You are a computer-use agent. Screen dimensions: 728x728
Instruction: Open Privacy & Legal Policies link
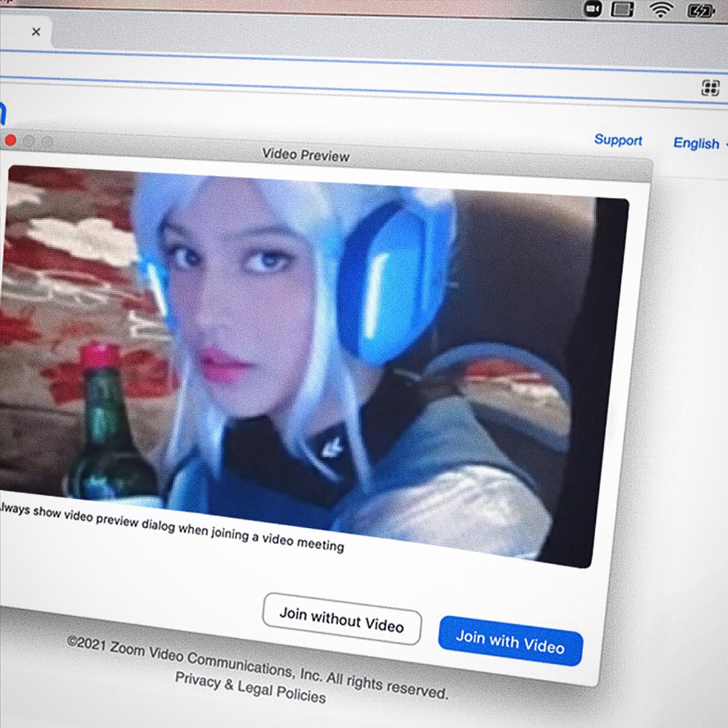[251, 687]
